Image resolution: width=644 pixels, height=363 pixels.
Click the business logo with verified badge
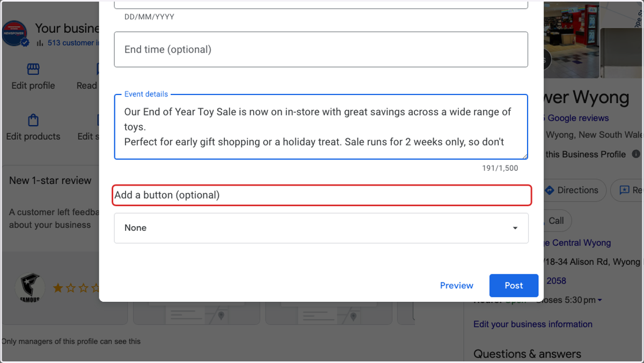click(x=15, y=34)
